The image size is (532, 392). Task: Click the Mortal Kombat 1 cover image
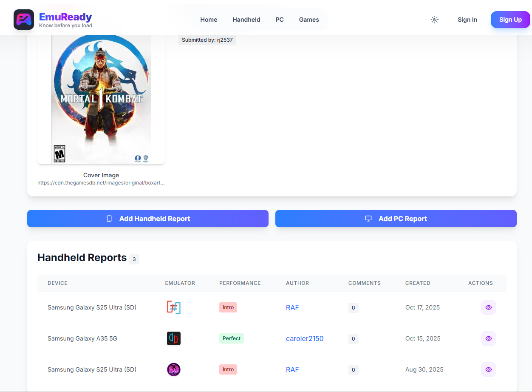(101, 99)
